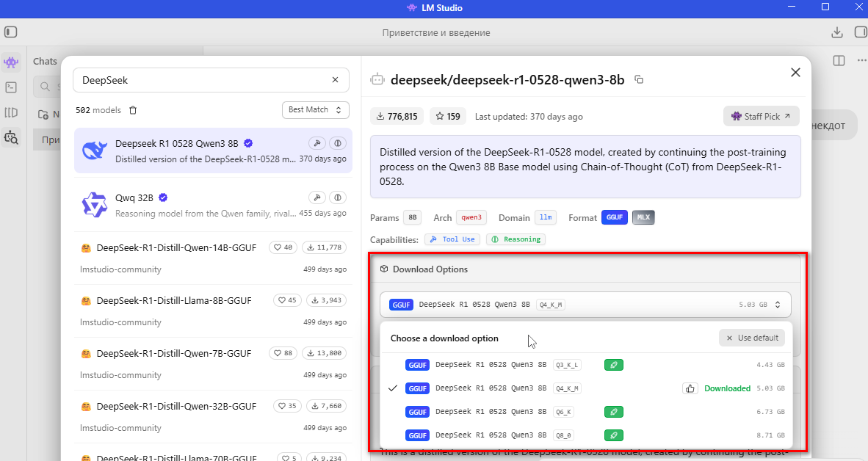Select Deepseek R1 0528 Qwen3 8B result
The height and width of the screenshot is (461, 868).
213,150
